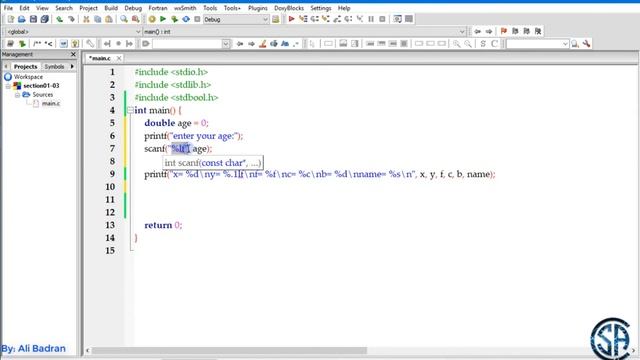640x360 pixels.
Task: Click the Copy icon
Action: (x=98, y=19)
